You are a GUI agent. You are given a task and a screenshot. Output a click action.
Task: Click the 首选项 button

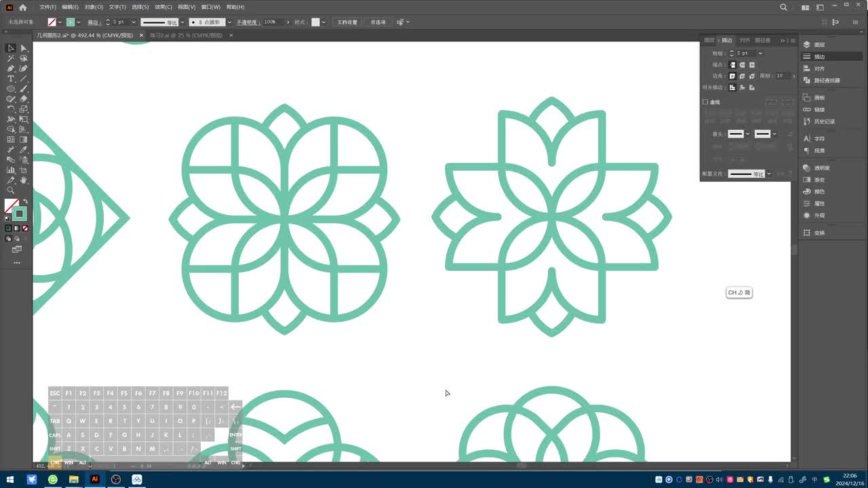pyautogui.click(x=378, y=22)
